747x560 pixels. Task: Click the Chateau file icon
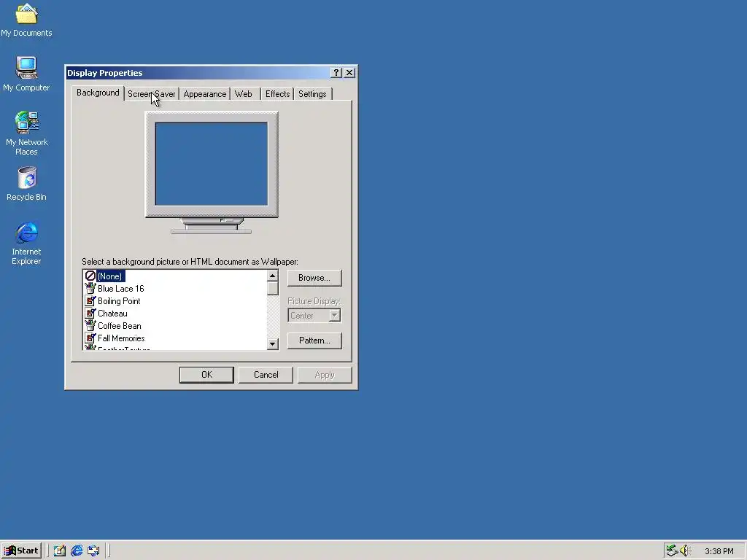90,313
